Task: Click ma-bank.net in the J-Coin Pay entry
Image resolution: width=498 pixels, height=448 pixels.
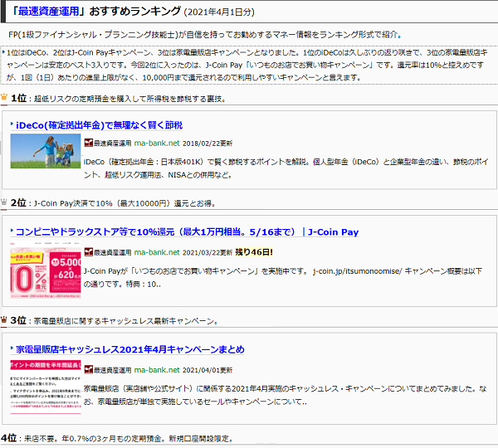Action: (157, 252)
